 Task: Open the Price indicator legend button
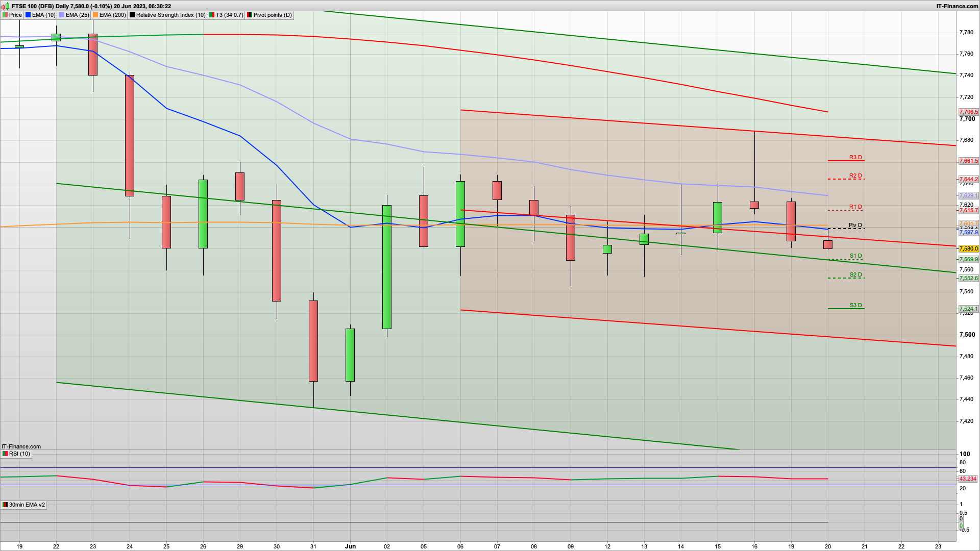(x=12, y=15)
